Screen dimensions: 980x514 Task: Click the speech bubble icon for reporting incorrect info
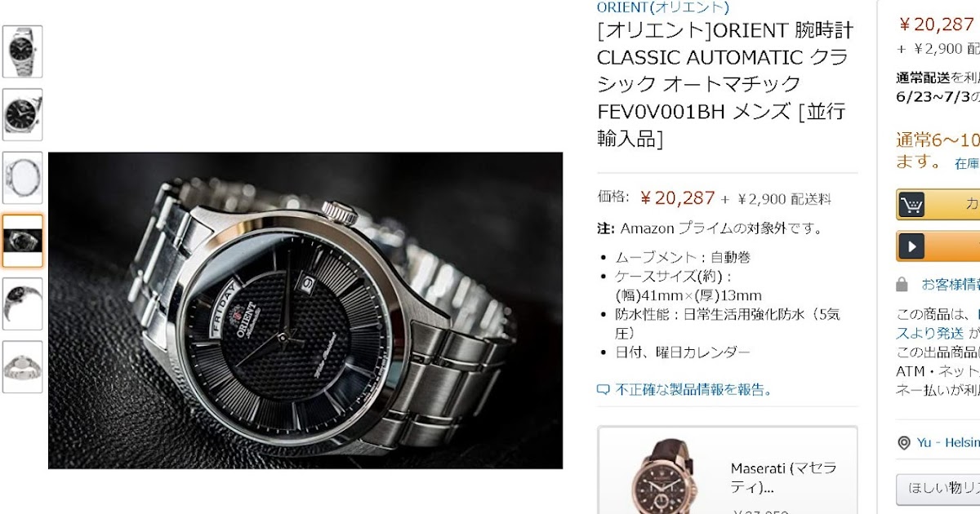coord(604,390)
